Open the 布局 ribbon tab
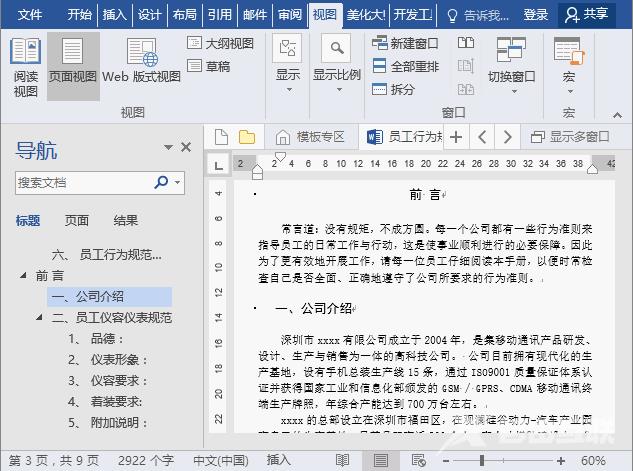 click(185, 15)
